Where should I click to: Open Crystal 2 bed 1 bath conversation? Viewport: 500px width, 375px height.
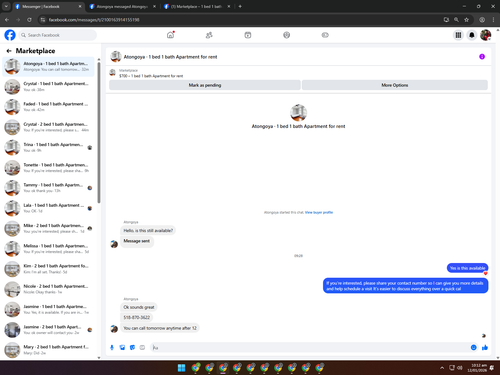click(x=49, y=127)
